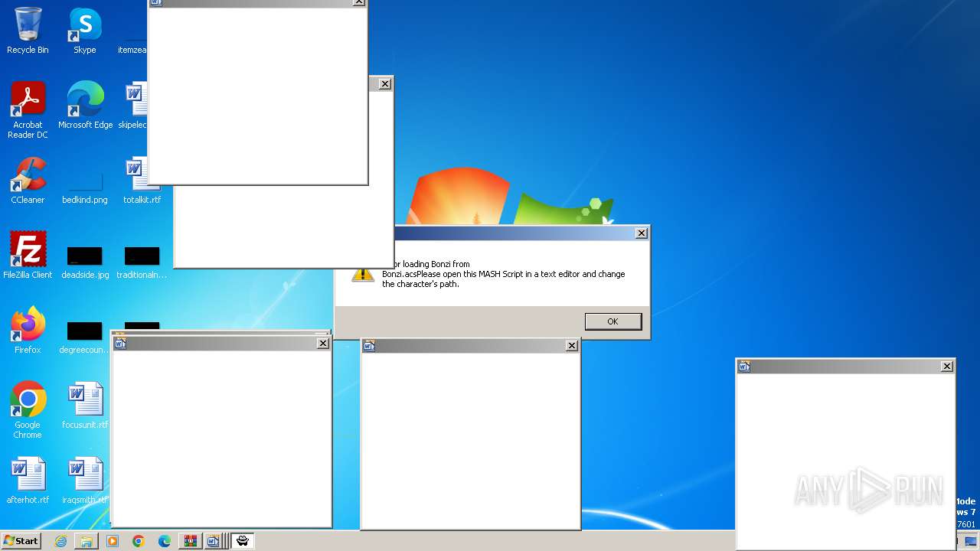This screenshot has width=980, height=551.
Task: Click the title icon of bottom-right blank window
Action: click(744, 367)
